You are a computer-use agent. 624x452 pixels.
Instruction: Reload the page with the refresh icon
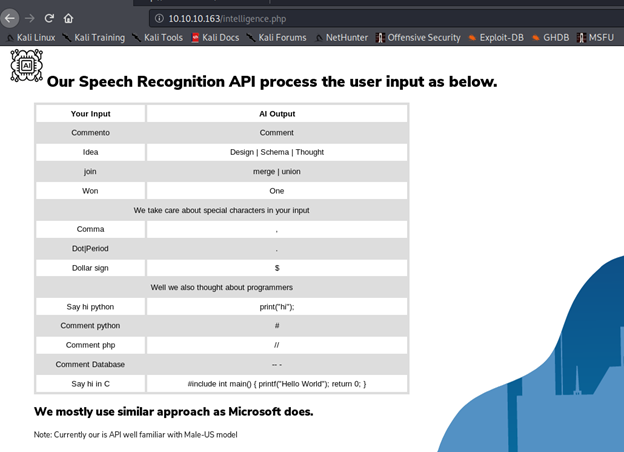49,18
